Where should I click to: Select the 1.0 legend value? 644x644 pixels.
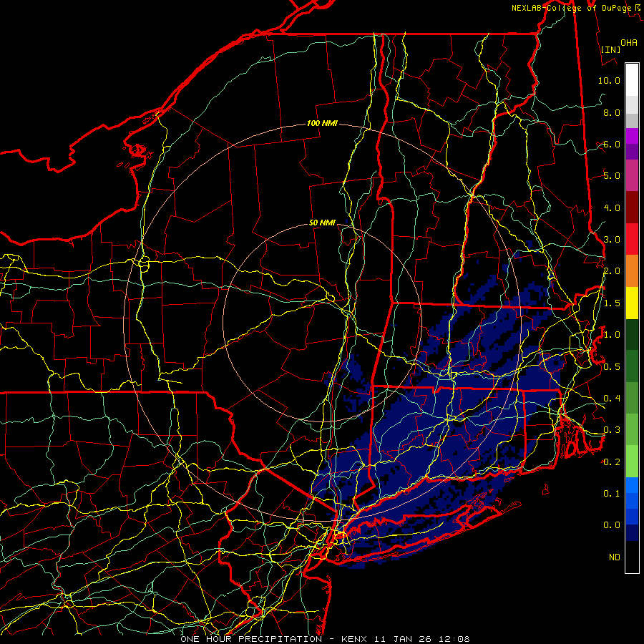coord(612,335)
